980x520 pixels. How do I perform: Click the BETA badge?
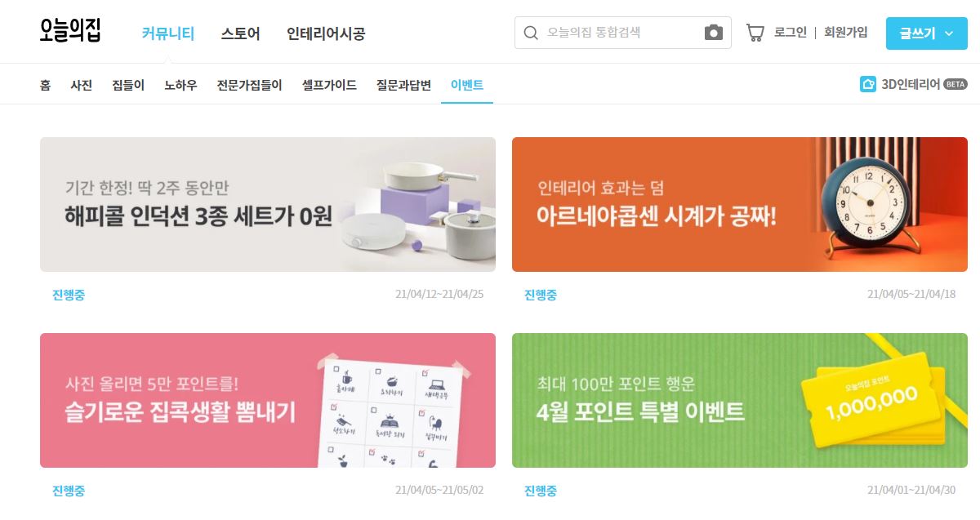[x=955, y=84]
